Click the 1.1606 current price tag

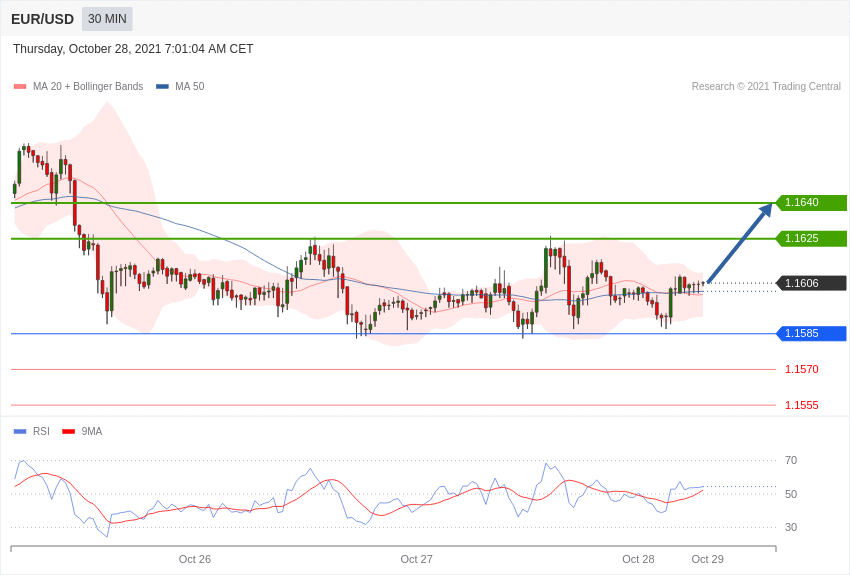tap(812, 283)
